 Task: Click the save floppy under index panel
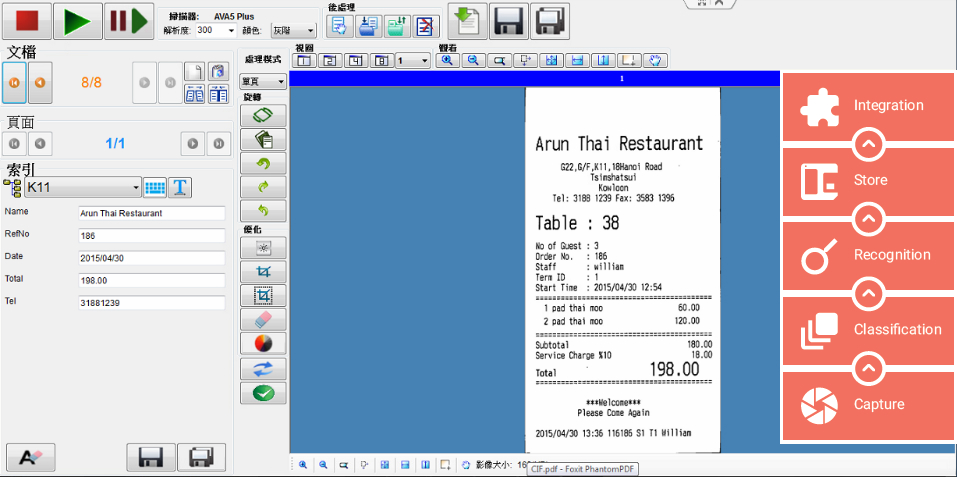pos(151,457)
